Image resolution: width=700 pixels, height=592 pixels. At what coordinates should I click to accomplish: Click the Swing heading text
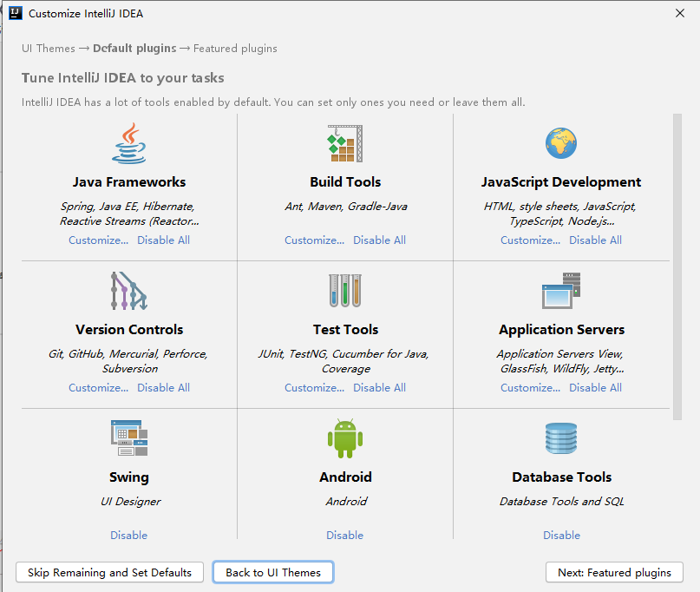tap(129, 477)
